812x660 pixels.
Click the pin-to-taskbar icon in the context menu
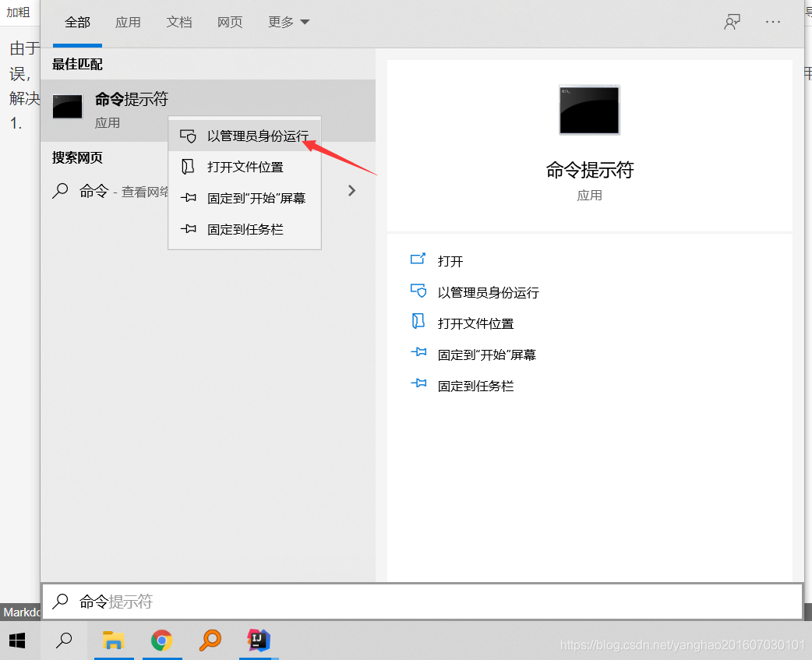[x=188, y=229]
